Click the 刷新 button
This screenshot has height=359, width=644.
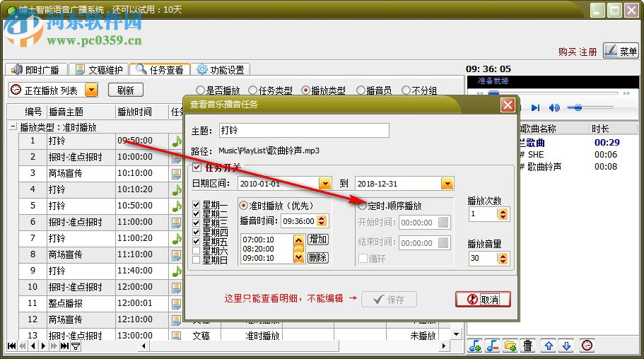[x=126, y=90]
